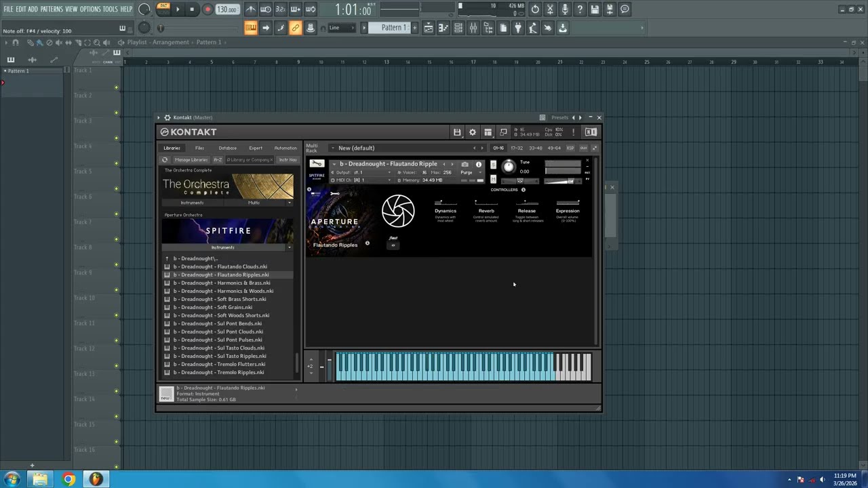
Task: Open the Files tab in Kontakt
Action: click(199, 148)
